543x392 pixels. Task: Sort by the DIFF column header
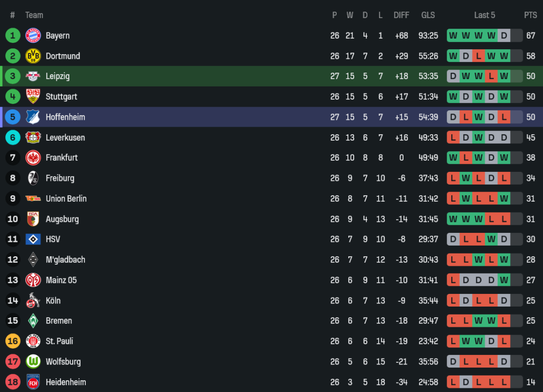click(x=401, y=15)
